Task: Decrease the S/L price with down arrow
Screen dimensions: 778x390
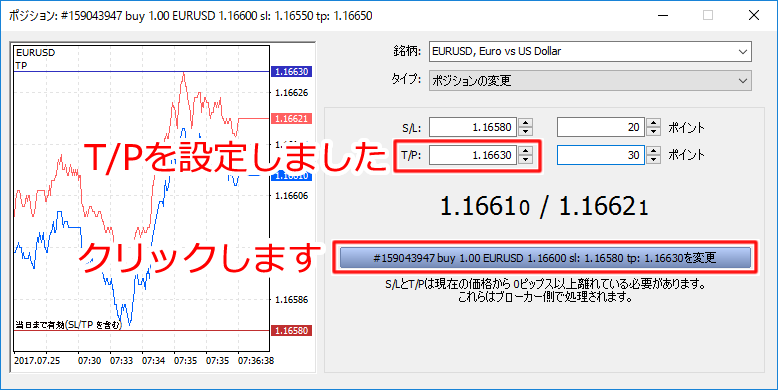Action: tap(525, 131)
